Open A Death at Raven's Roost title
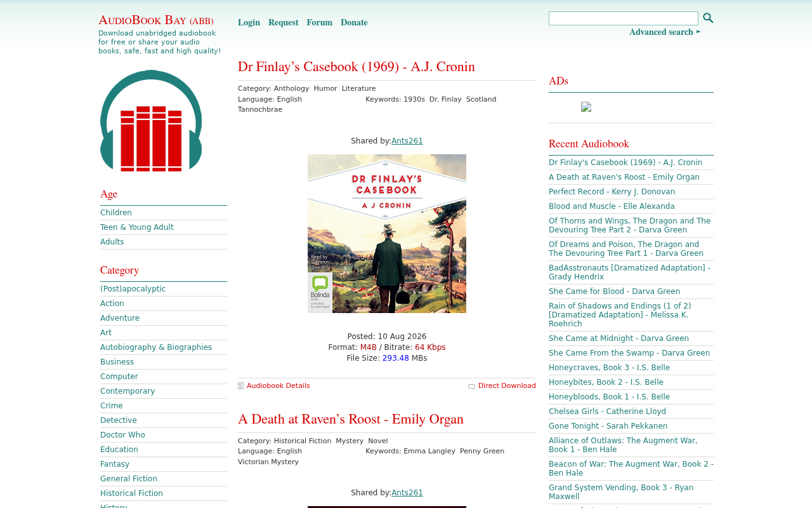The width and height of the screenshot is (812, 508). pyautogui.click(x=351, y=420)
